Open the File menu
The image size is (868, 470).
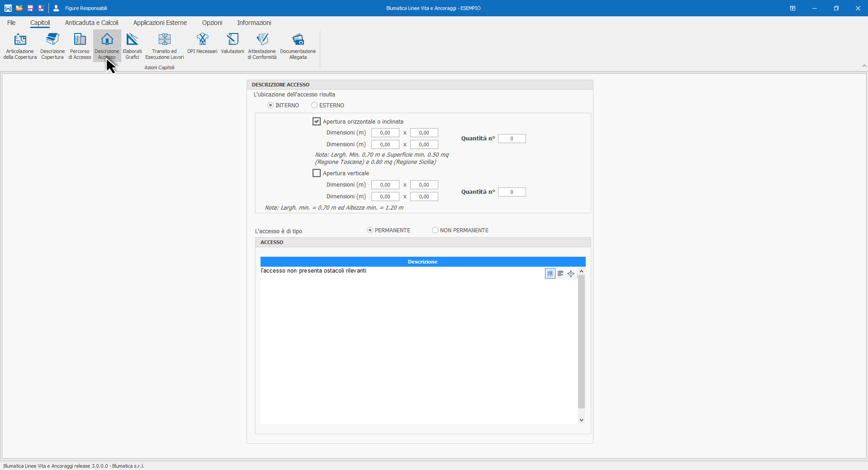pos(11,23)
